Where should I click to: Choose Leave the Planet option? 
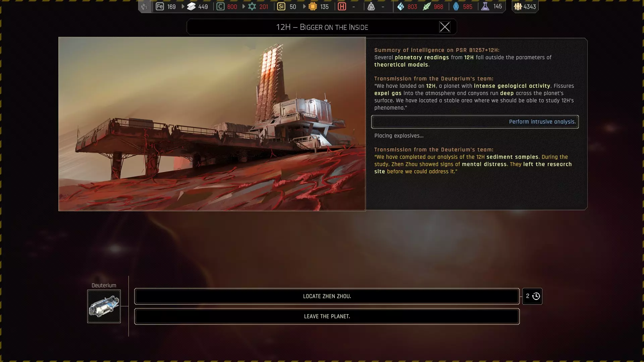tap(327, 316)
